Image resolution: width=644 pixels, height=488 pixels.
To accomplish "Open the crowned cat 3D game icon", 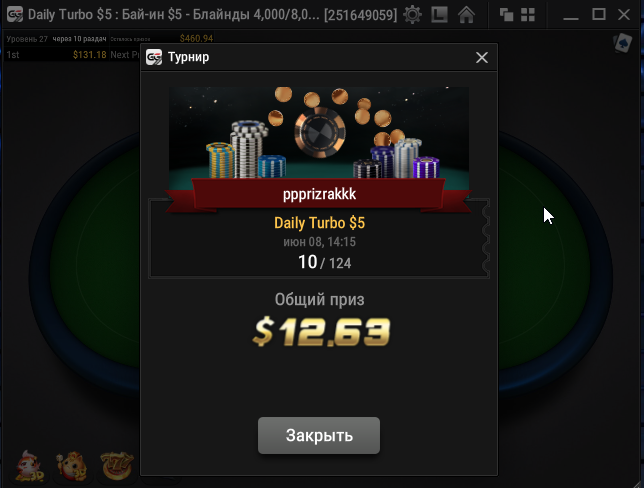I will click(72, 466).
